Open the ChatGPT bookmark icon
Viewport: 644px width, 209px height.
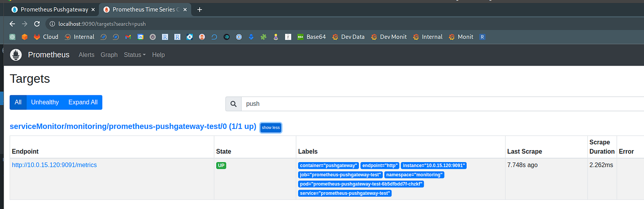13,37
